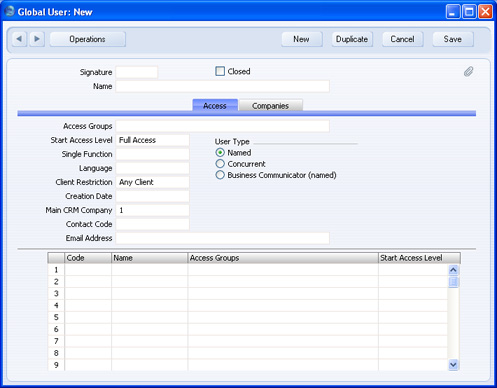Screen dimensions: 497x388
Task: Select row number 1 in the table
Action: point(56,270)
